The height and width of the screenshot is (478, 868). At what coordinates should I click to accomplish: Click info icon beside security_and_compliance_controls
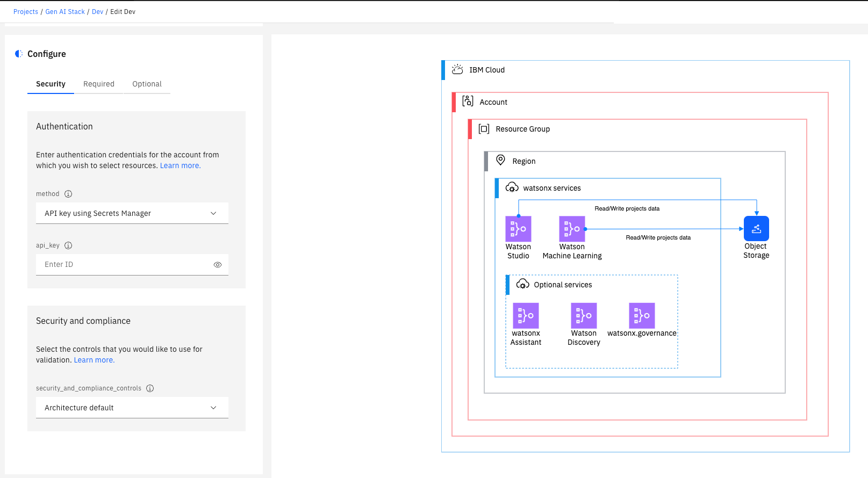click(150, 388)
